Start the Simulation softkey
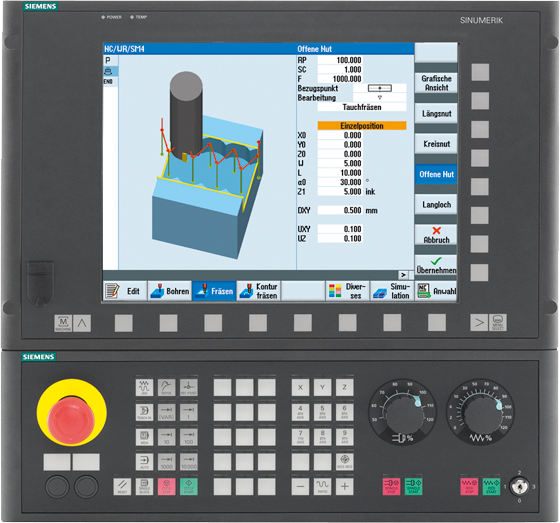The height and width of the screenshot is (523, 560). tap(392, 291)
